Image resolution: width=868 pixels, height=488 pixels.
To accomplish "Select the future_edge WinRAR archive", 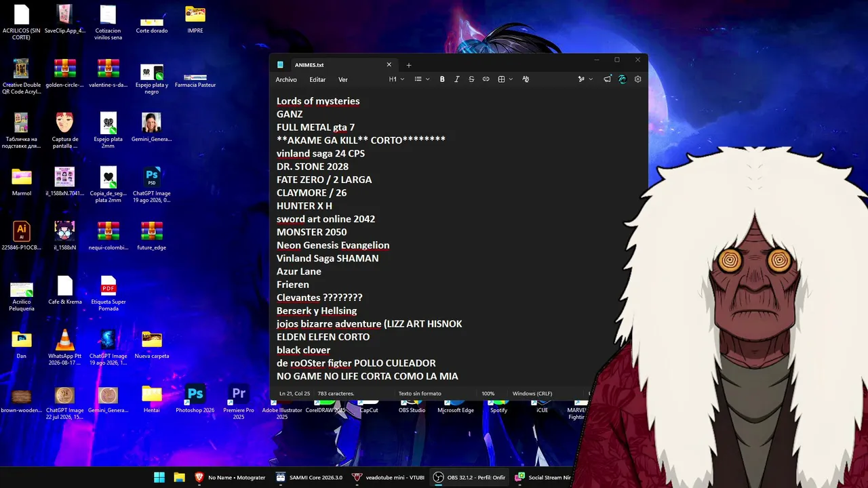I will (152, 237).
